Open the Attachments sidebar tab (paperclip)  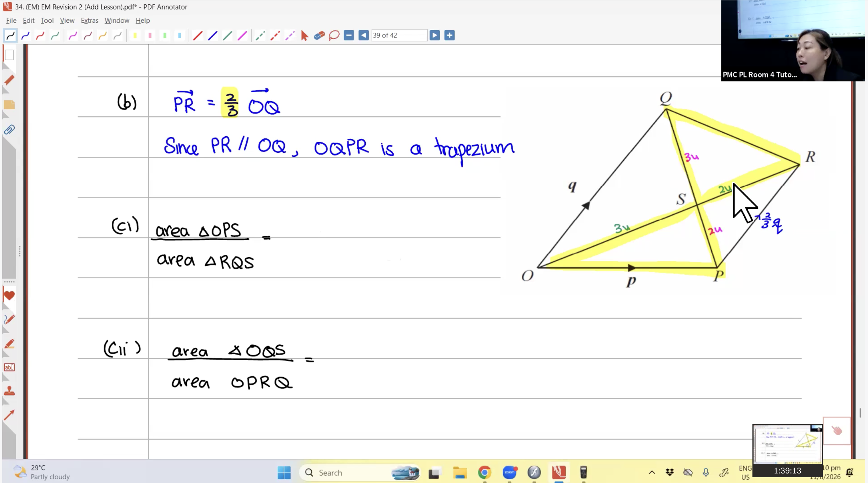[9, 130]
